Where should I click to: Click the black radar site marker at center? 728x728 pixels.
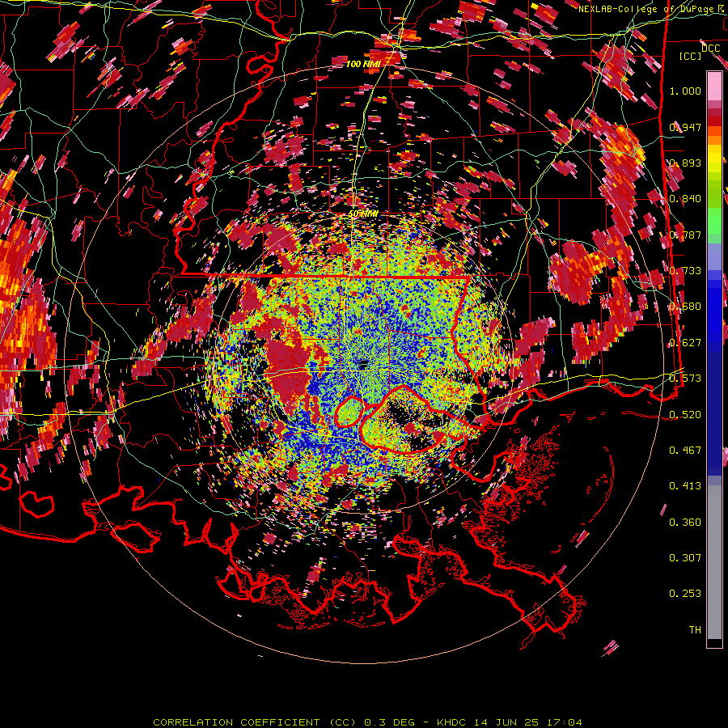(363, 363)
